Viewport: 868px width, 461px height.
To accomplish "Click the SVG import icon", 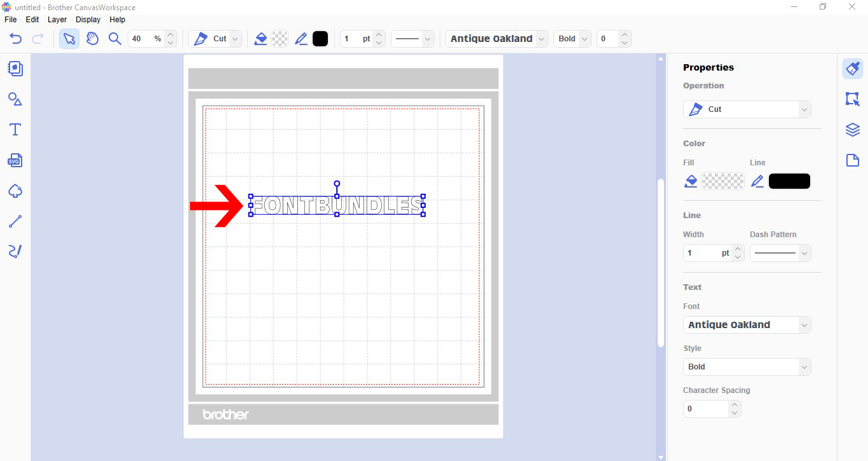I will point(15,160).
